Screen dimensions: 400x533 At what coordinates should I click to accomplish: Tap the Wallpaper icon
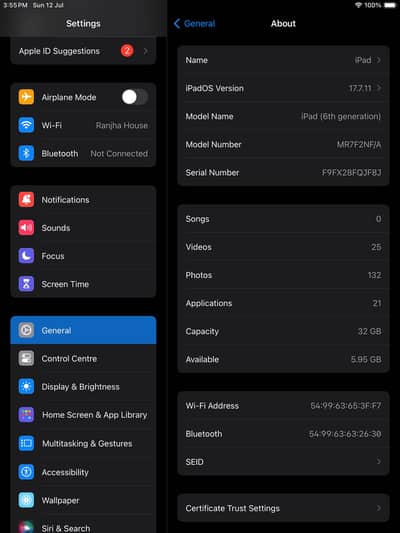coord(26,500)
